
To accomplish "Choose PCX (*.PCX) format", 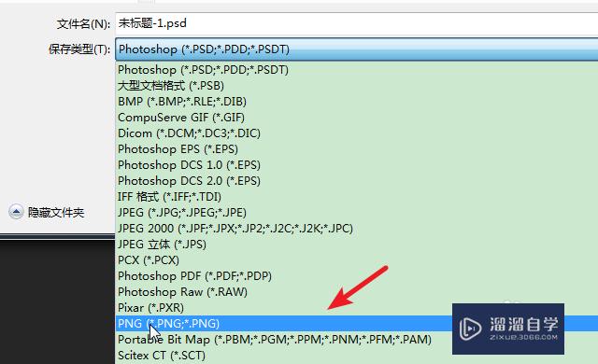I will [357, 260].
